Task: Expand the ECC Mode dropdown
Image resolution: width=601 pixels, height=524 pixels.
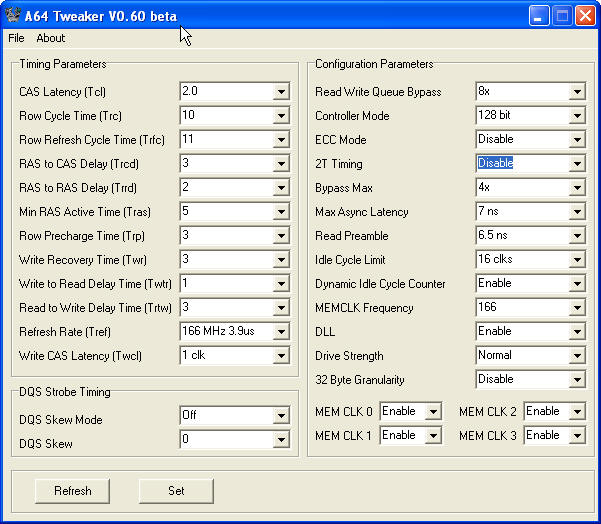Action: [x=577, y=140]
